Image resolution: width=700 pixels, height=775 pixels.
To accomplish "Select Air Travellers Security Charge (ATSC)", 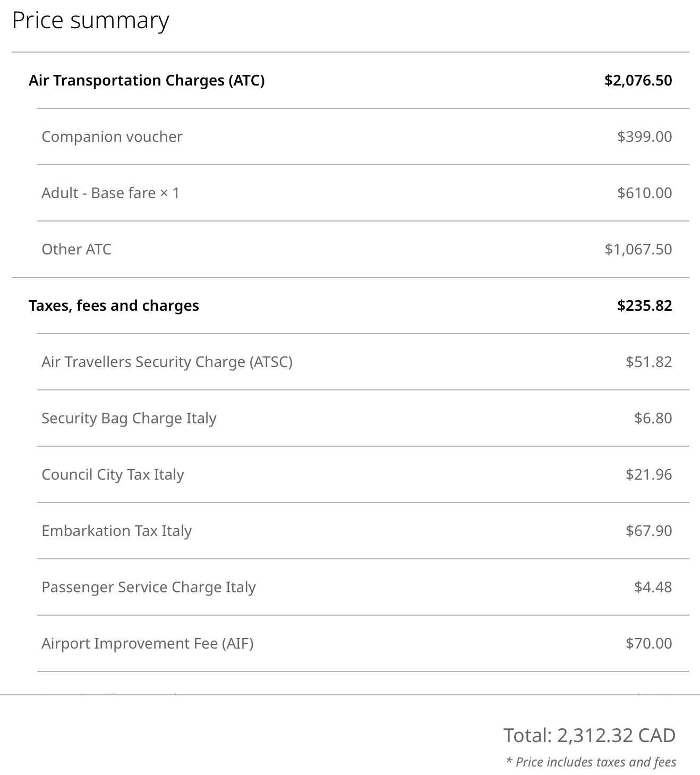I will [x=167, y=362].
